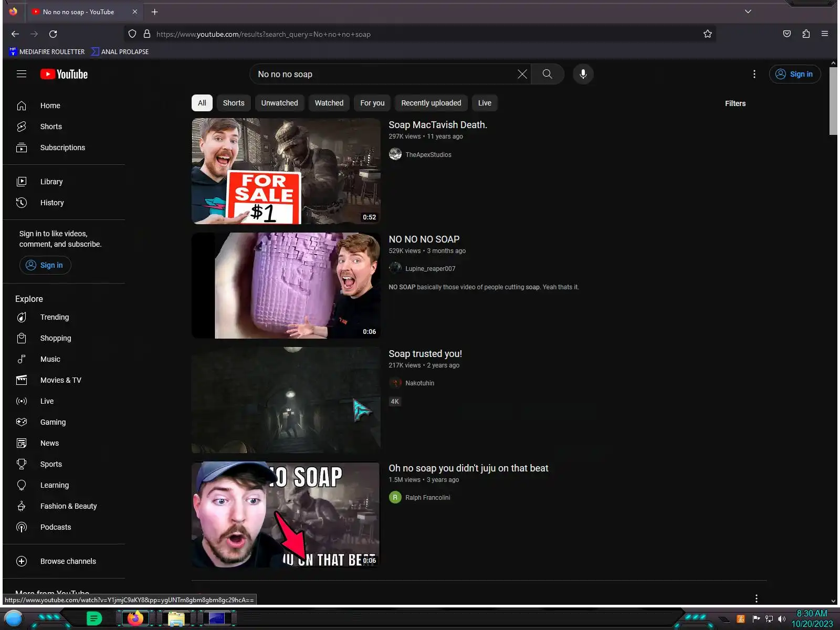
Task: Open the Firefox extensions menu
Action: (806, 34)
